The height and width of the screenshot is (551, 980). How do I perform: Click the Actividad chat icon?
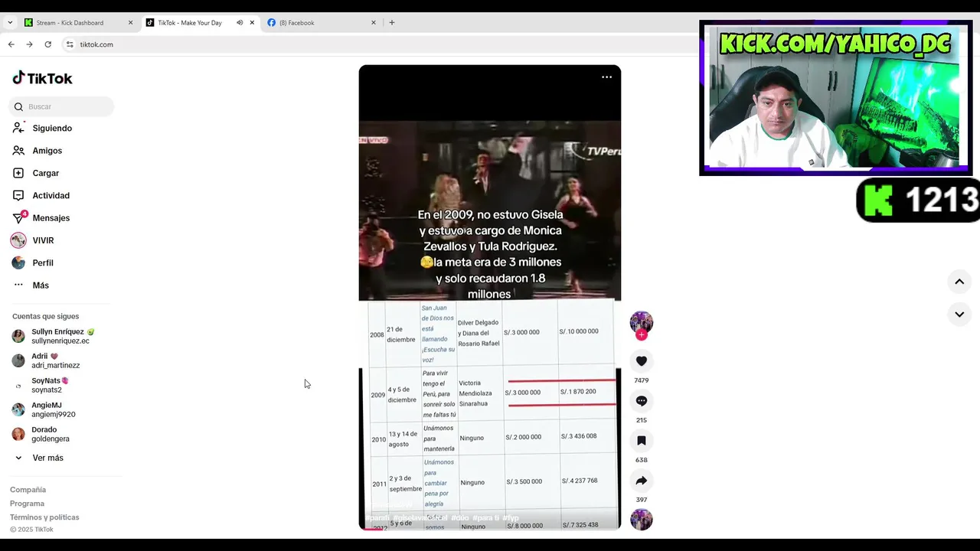(x=18, y=196)
